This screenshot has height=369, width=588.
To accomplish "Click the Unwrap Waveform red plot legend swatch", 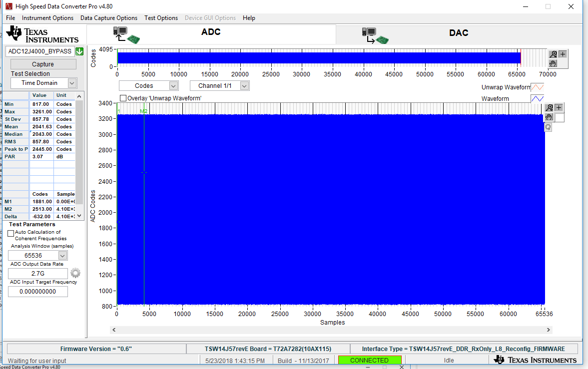I will [538, 87].
